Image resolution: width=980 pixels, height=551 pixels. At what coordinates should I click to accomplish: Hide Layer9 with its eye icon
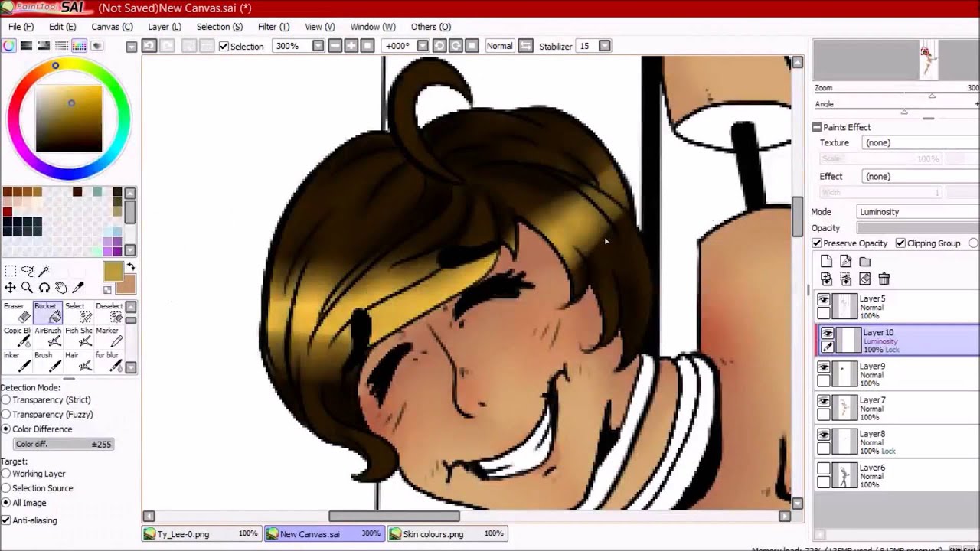point(824,367)
